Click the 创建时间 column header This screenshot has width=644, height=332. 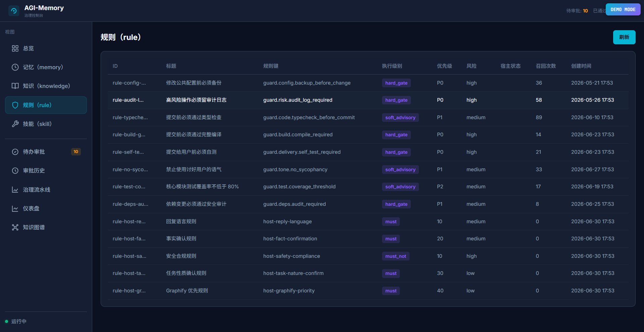[581, 66]
